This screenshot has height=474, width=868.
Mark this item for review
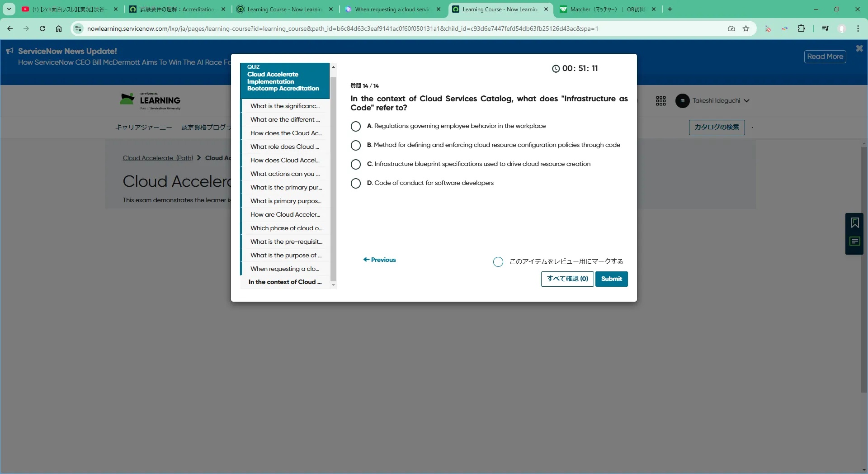pyautogui.click(x=498, y=262)
